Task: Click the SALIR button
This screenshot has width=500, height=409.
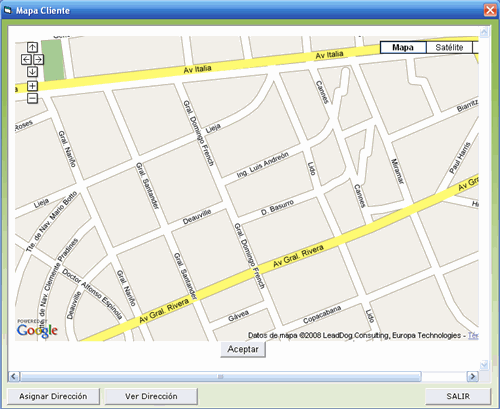Action: [x=458, y=396]
